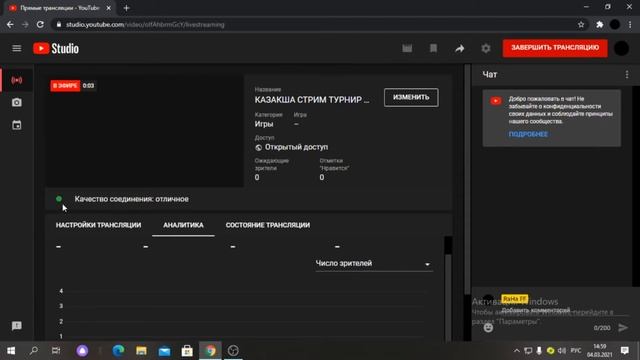Open the browser extensions puzzle icon
Viewport: 640px width, 360px height.
coord(600,24)
